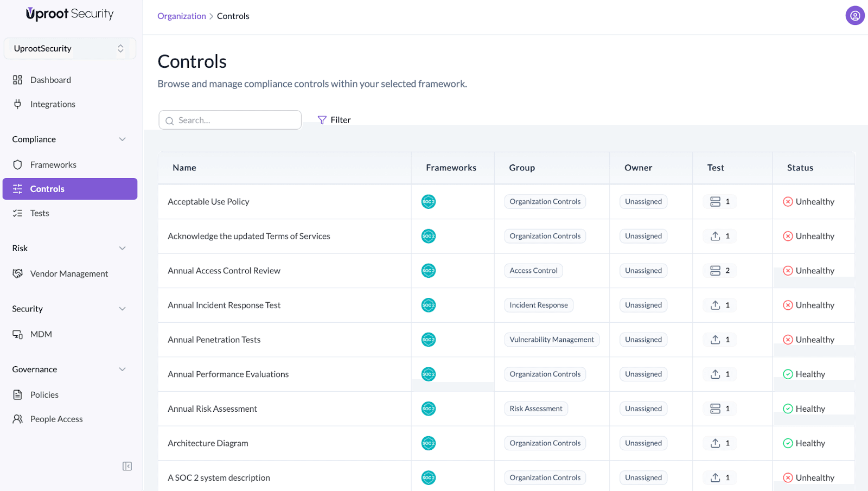This screenshot has width=868, height=491.
Task: Click the Filter funnel icon
Action: click(x=322, y=120)
